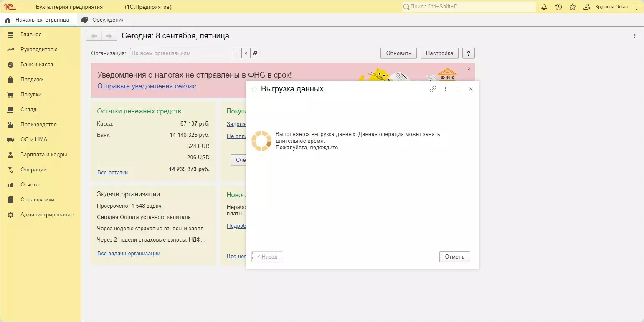Open help with the ? button
This screenshot has width=644, height=322.
(x=469, y=53)
